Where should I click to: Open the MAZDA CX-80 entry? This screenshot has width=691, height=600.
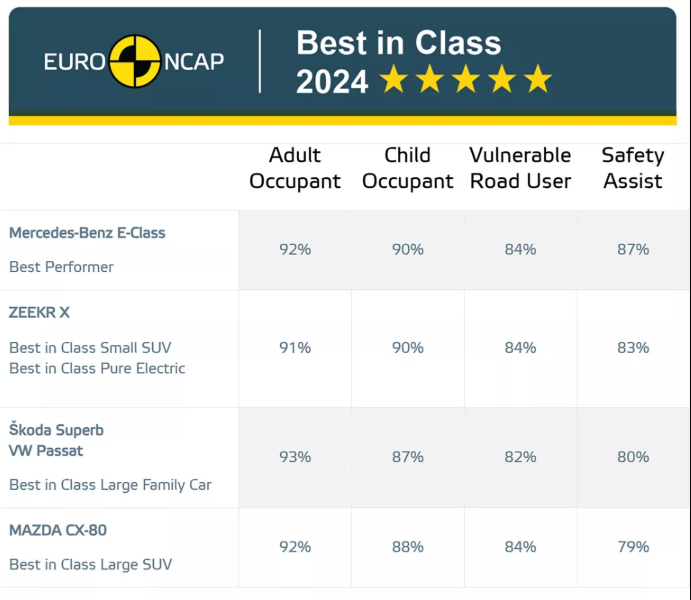[58, 530]
